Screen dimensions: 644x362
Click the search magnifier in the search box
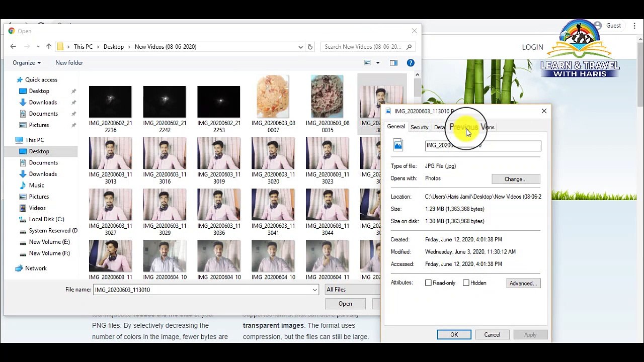click(x=409, y=47)
